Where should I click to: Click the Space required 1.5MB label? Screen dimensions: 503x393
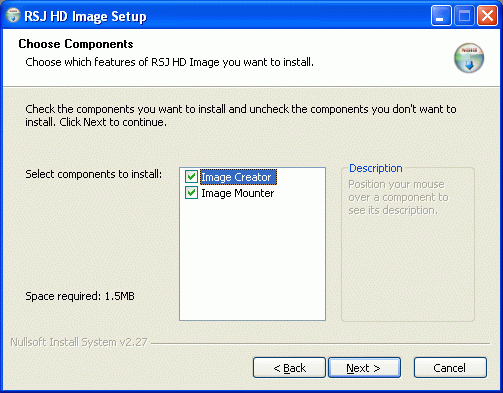coord(80,296)
